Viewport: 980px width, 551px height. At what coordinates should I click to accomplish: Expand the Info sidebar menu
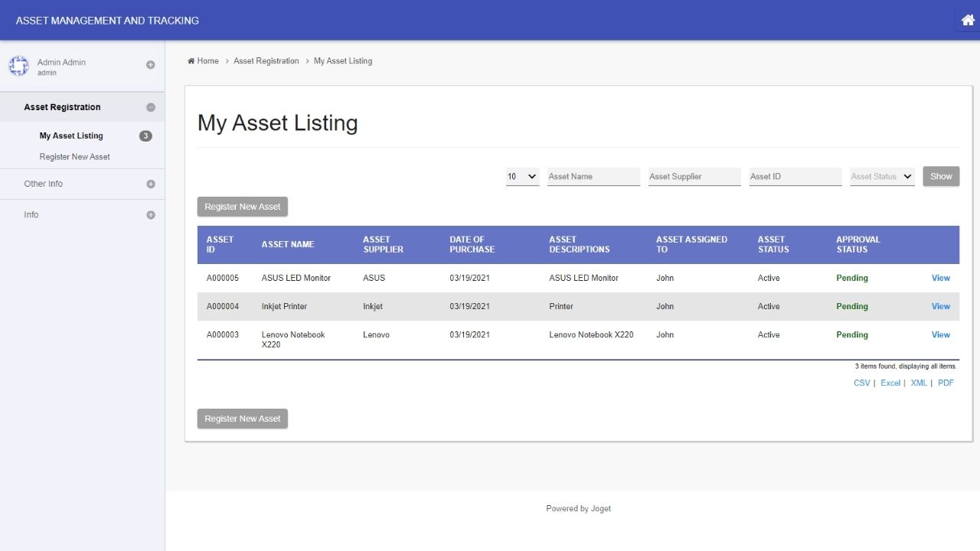[x=150, y=215]
